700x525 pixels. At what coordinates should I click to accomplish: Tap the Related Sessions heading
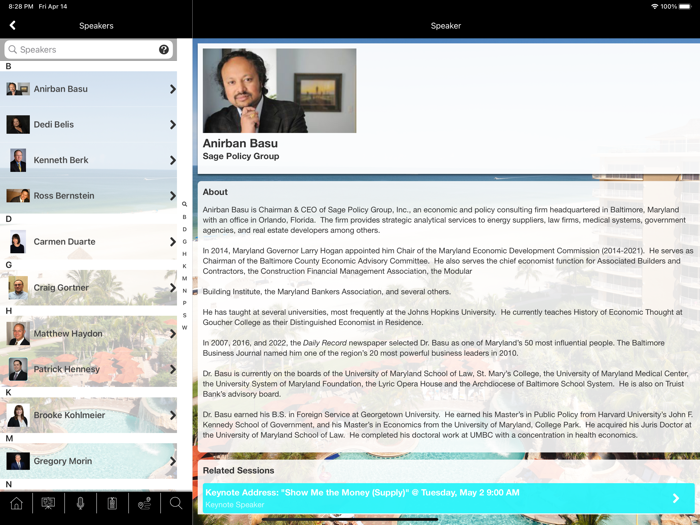(238, 471)
